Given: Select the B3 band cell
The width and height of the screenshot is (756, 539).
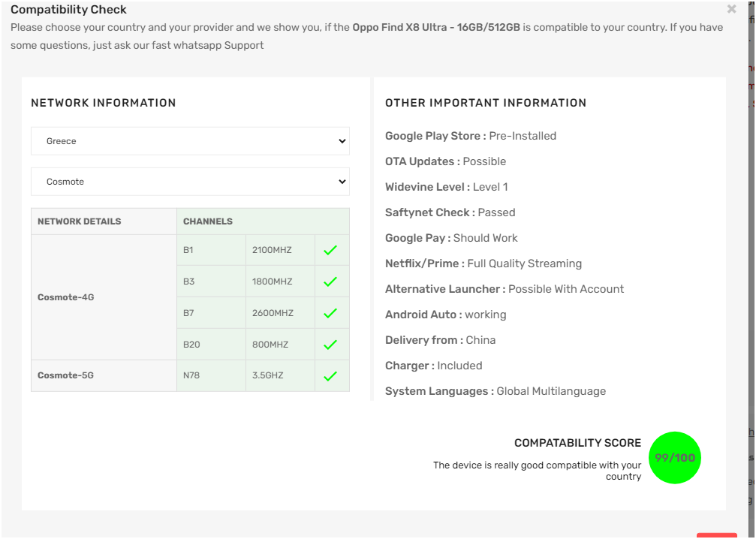Looking at the screenshot, I should click(x=211, y=282).
